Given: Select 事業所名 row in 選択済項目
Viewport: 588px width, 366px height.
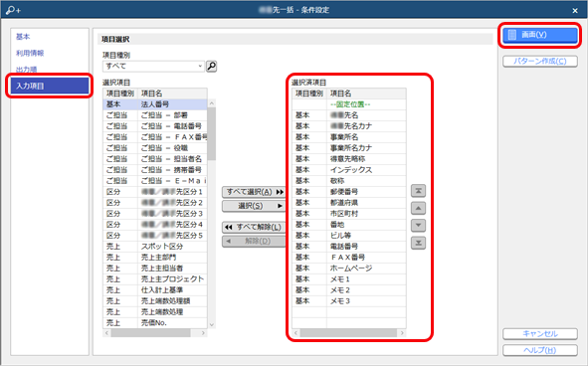Looking at the screenshot, I should click(x=349, y=137).
